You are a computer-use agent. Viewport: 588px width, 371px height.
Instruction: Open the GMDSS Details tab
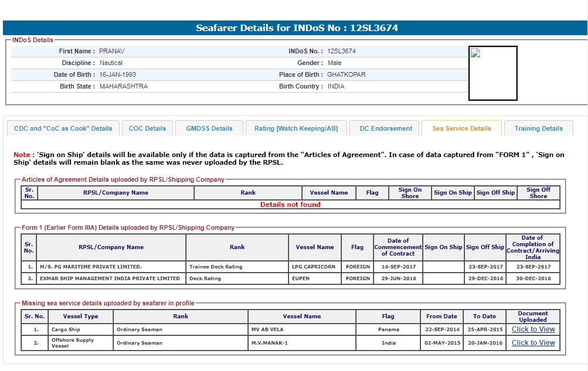tap(209, 128)
